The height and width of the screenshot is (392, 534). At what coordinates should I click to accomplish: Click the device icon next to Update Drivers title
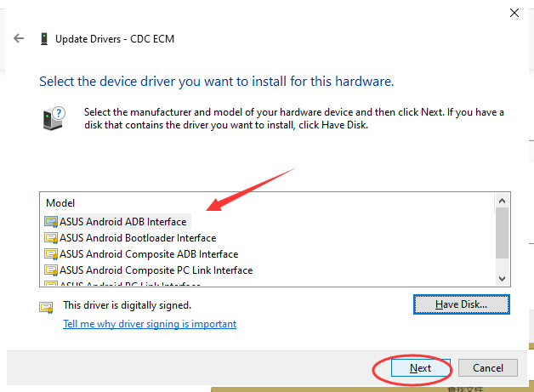point(43,39)
